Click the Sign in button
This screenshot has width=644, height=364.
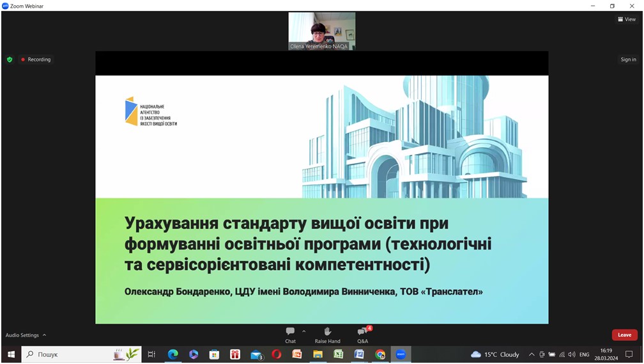(628, 59)
